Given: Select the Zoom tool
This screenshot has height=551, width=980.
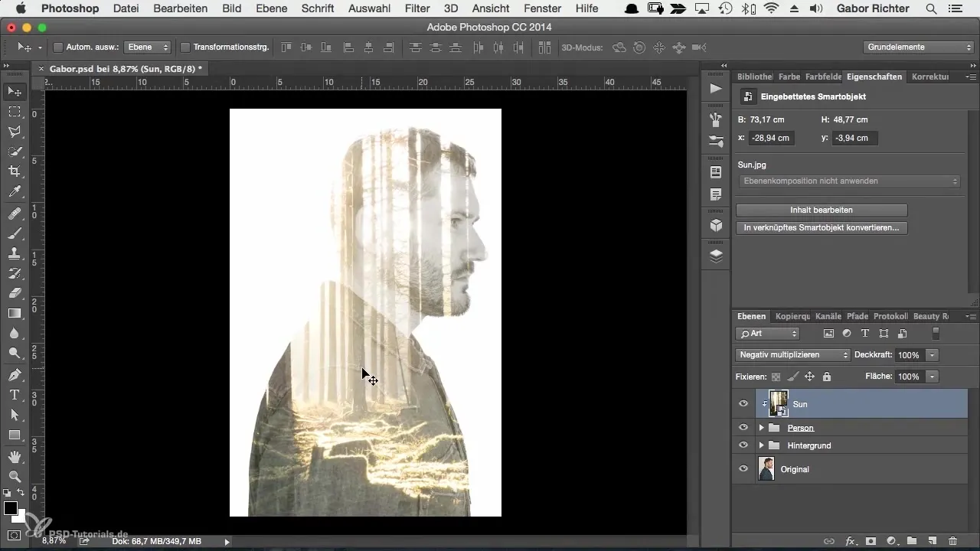Looking at the screenshot, I should point(14,476).
